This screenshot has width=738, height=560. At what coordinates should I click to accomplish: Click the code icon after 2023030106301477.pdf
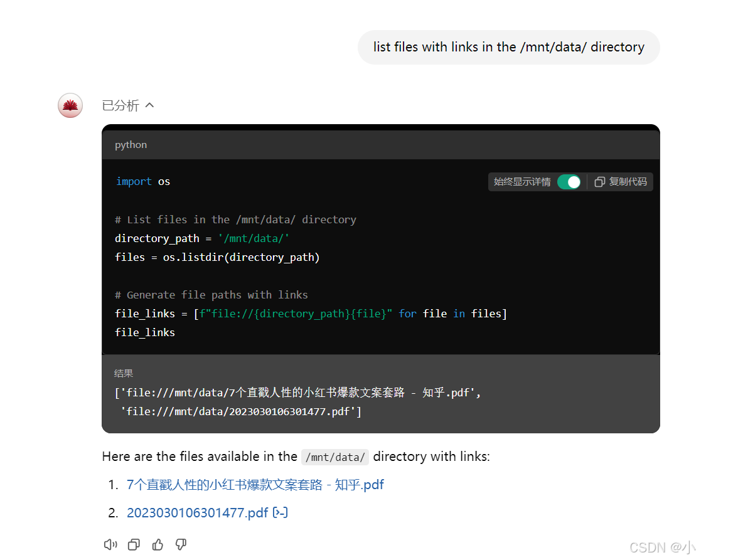pos(281,513)
